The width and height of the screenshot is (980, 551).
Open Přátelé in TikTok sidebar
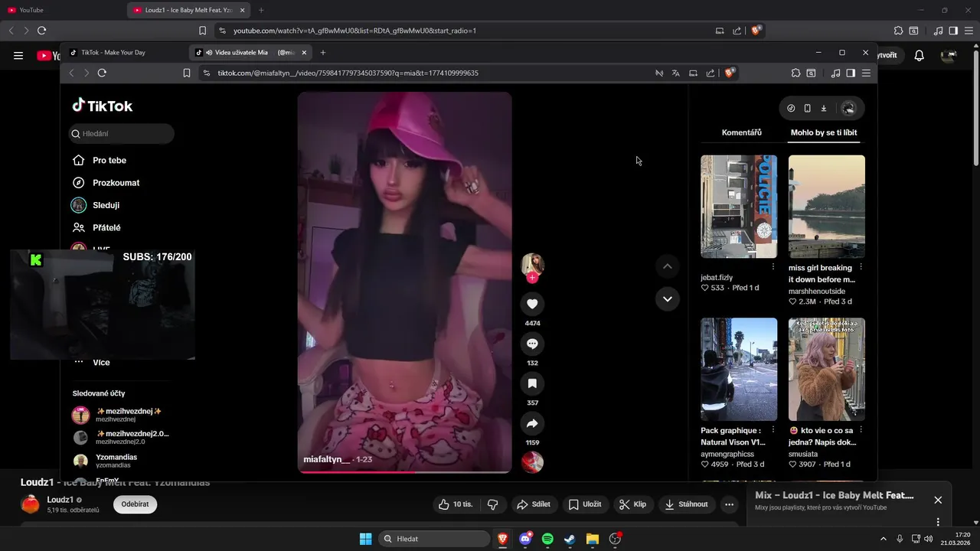(x=96, y=227)
